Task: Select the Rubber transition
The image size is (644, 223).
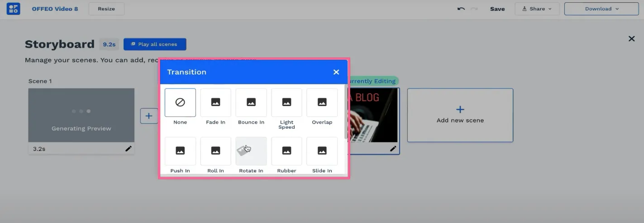Action: pos(286,151)
